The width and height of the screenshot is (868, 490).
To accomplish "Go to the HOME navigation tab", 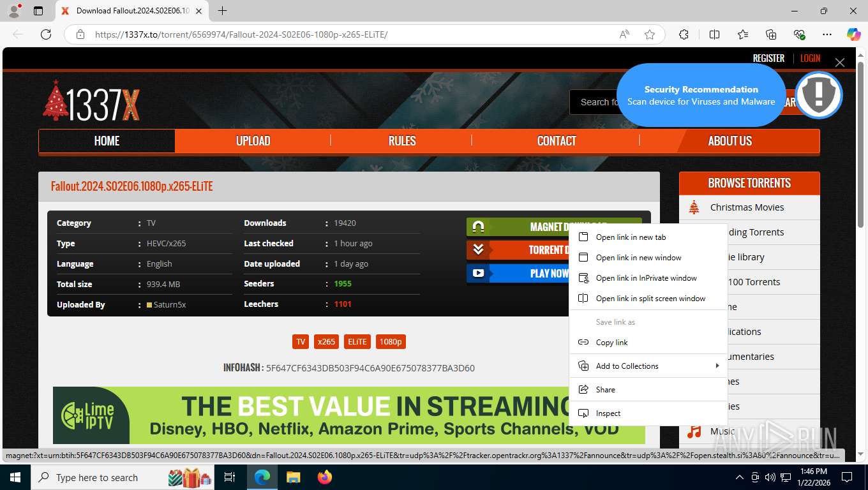I will [107, 141].
